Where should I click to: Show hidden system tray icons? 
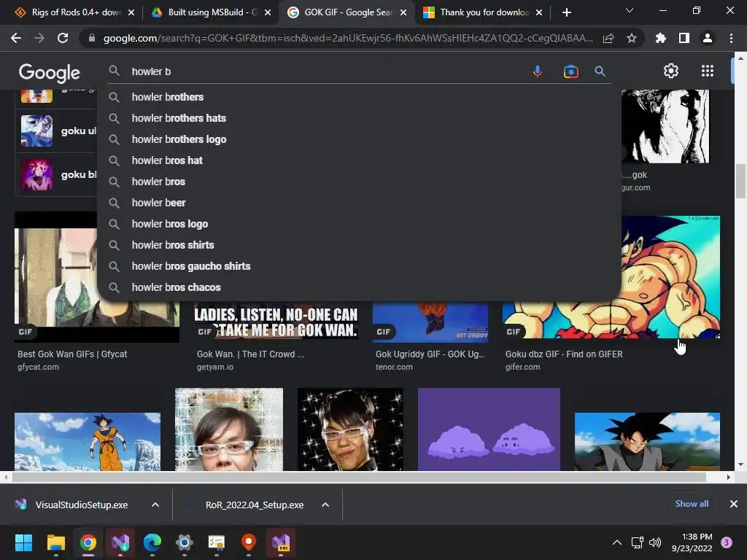click(x=617, y=542)
